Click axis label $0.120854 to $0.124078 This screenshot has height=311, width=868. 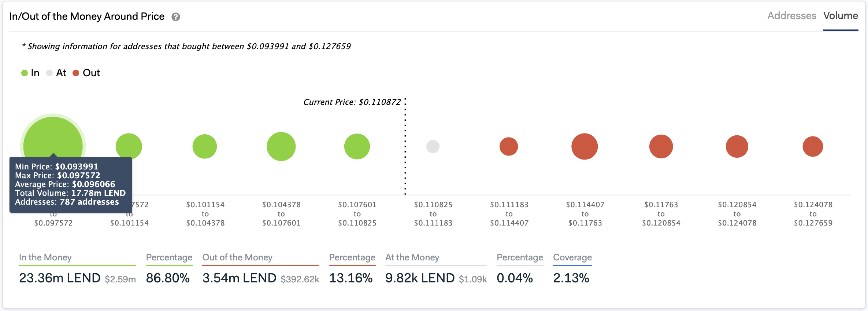737,214
